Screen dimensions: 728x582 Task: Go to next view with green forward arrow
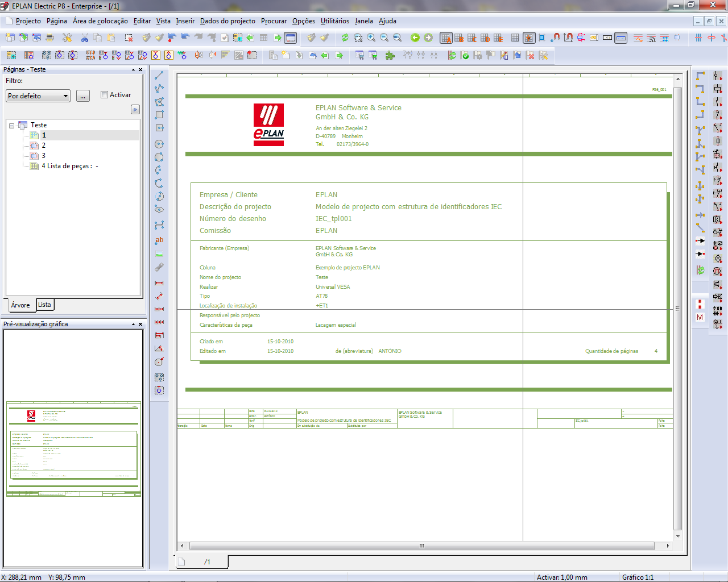click(x=428, y=38)
